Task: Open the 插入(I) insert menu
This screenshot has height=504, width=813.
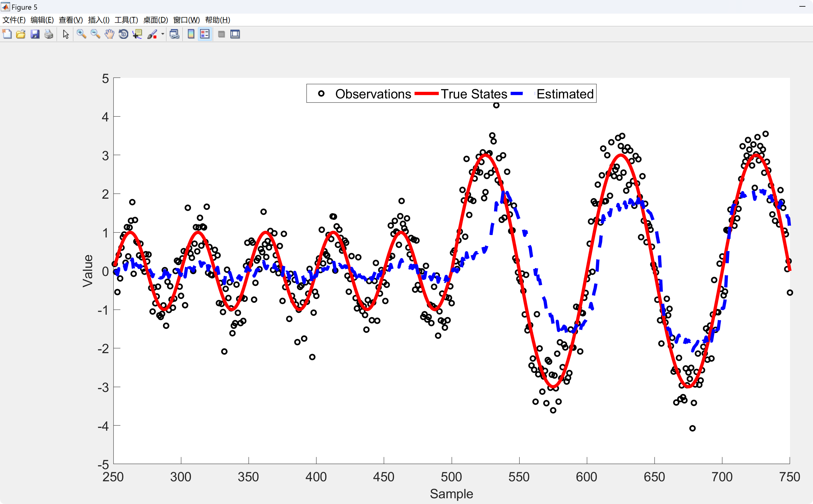Action: click(99, 20)
